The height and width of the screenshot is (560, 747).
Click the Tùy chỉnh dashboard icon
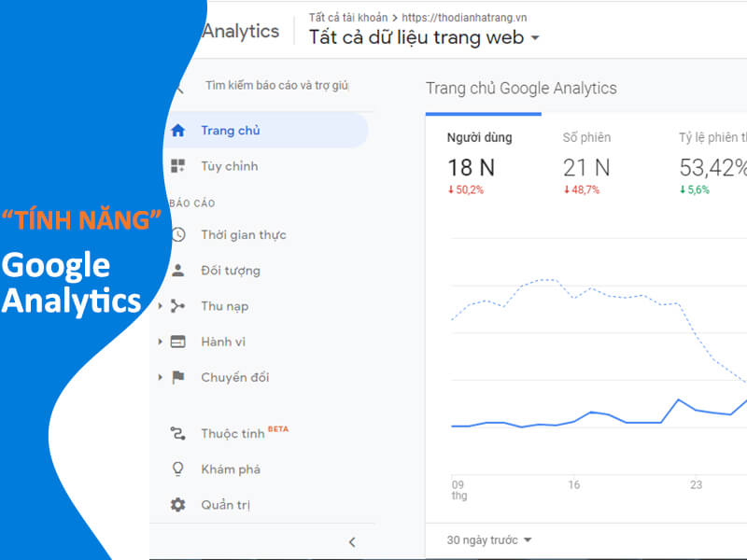(x=177, y=166)
